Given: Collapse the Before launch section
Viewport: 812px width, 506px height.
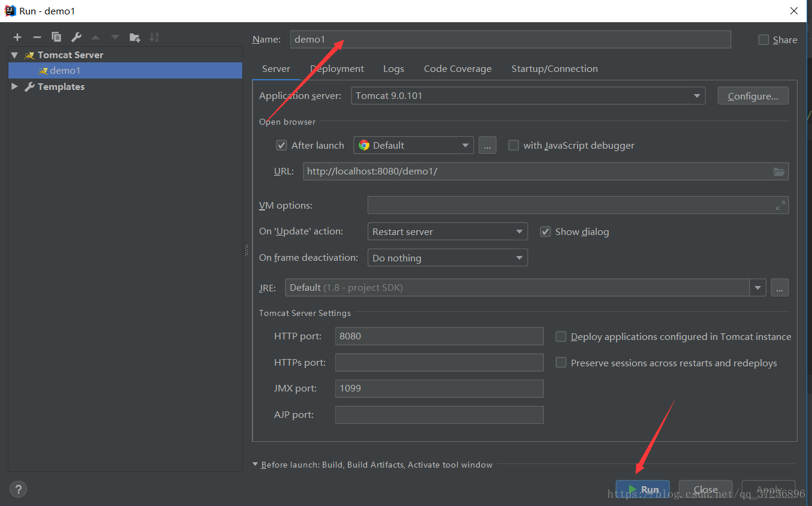Looking at the screenshot, I should 255,465.
